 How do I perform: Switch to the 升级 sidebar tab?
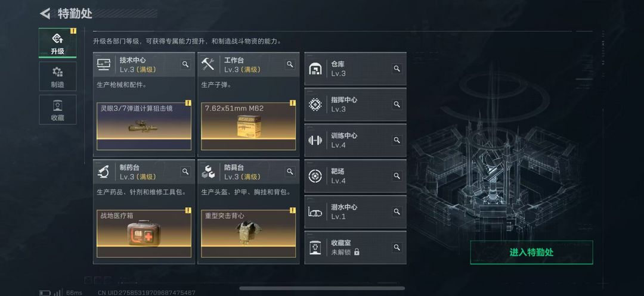[57, 43]
